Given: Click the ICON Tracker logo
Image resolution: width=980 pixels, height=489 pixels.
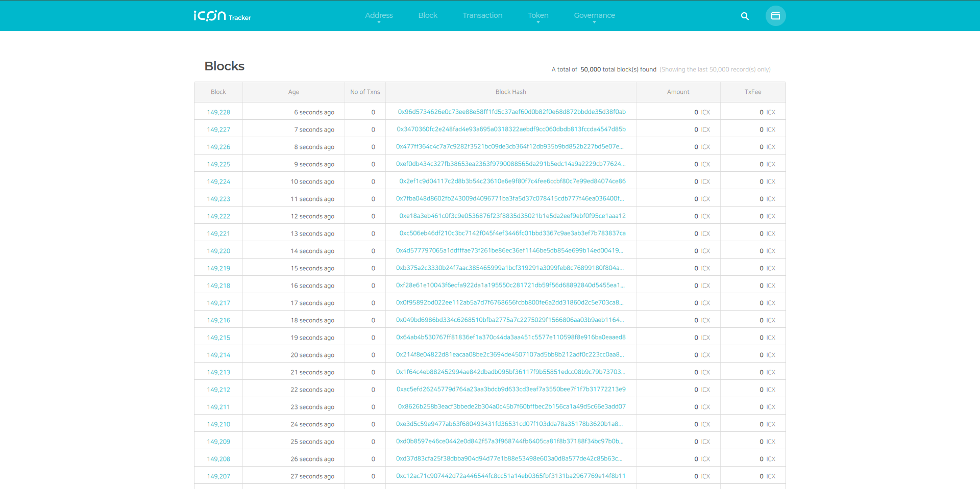Looking at the screenshot, I should click(x=222, y=16).
